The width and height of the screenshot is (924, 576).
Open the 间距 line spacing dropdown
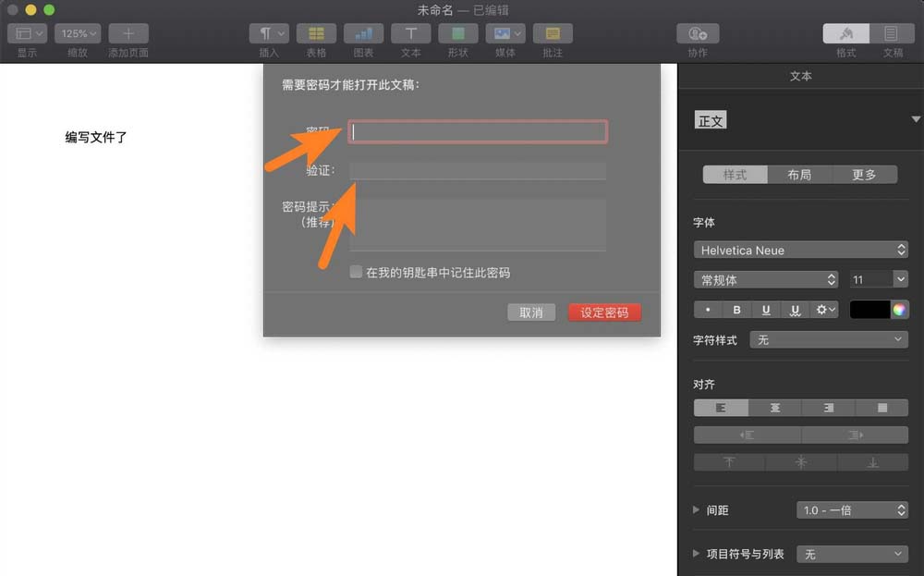(x=851, y=509)
